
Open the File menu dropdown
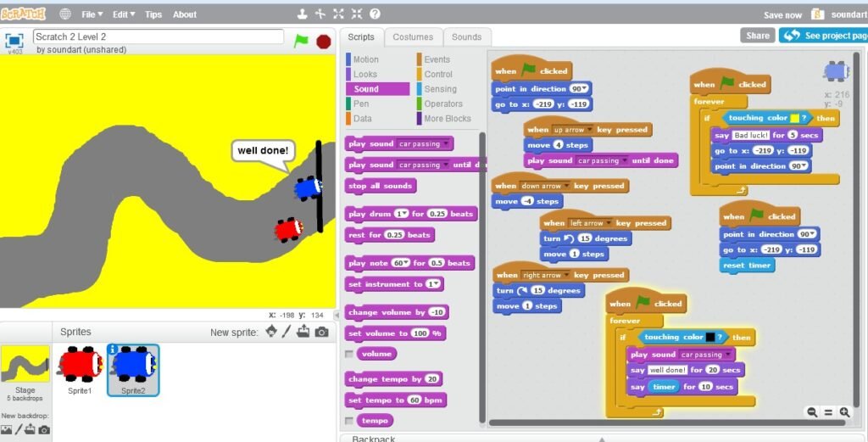coord(92,14)
